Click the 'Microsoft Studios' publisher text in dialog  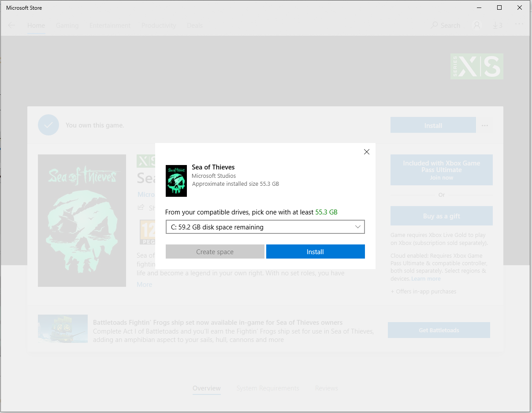point(214,176)
